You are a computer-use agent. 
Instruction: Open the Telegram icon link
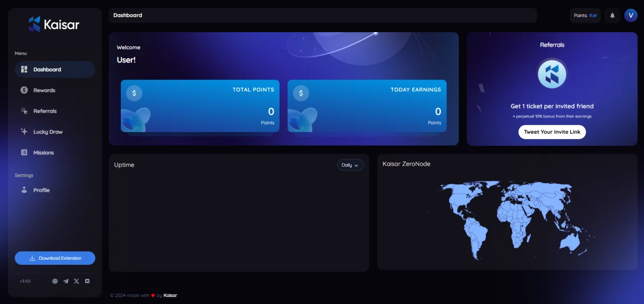66,281
